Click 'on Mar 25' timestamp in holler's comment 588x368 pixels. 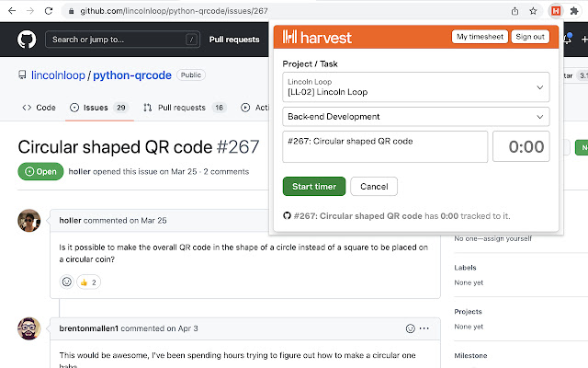point(148,221)
